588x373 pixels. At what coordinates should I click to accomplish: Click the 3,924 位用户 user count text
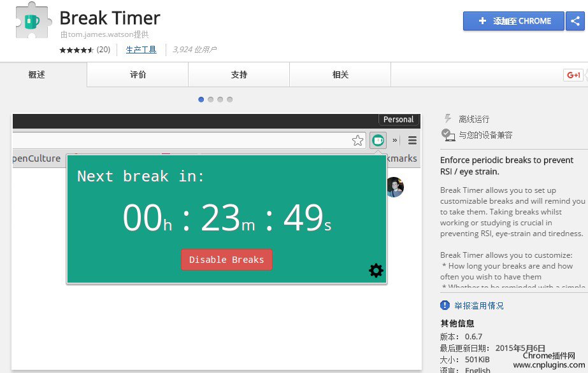(x=194, y=50)
